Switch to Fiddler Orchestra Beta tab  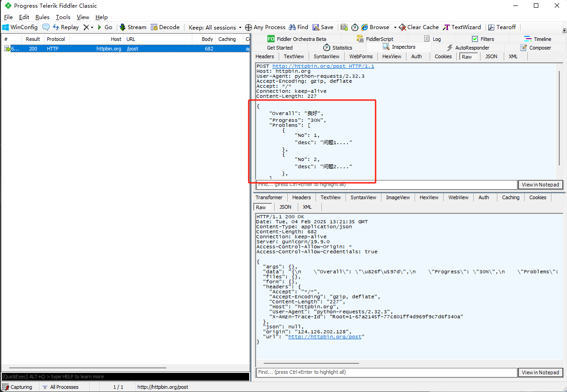pyautogui.click(x=296, y=39)
